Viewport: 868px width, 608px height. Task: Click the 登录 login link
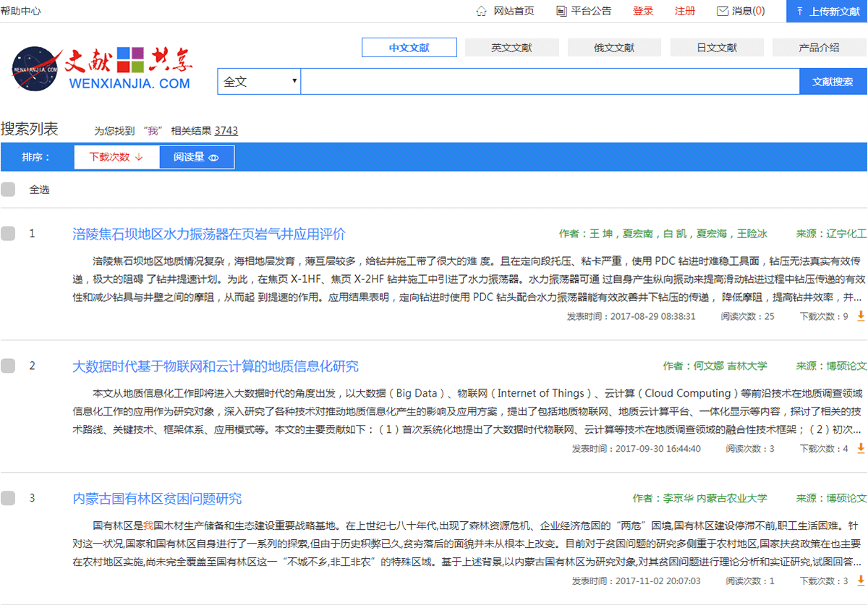pyautogui.click(x=642, y=11)
